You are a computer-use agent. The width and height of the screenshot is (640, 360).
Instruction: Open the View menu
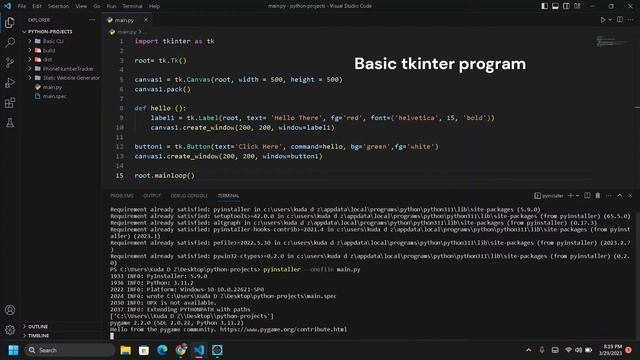pyautogui.click(x=81, y=6)
